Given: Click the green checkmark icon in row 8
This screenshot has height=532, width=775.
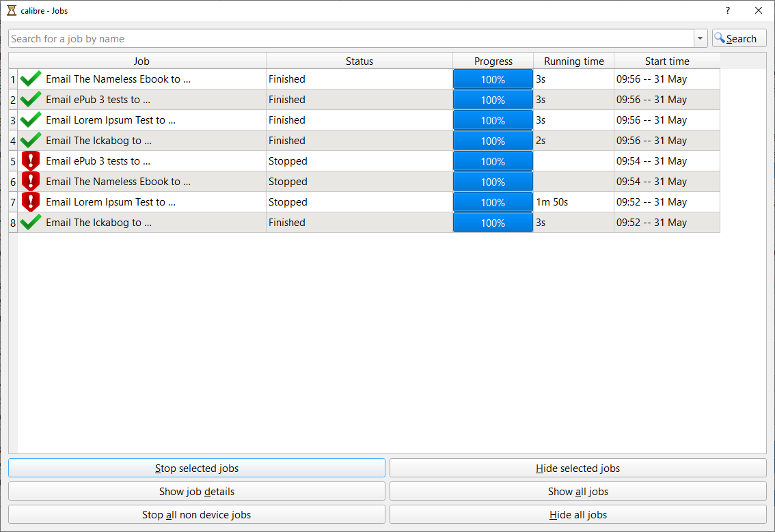Looking at the screenshot, I should [31, 222].
